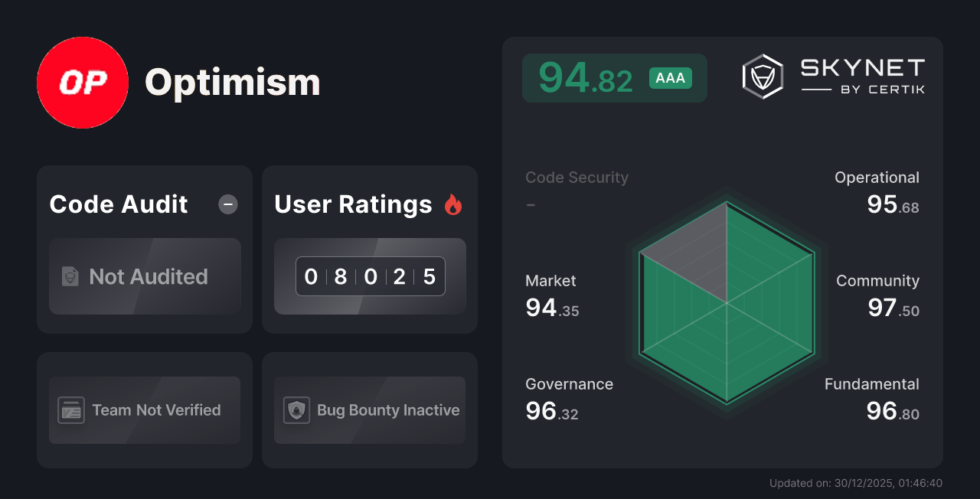Viewport: 980px width, 499px height.
Task: Open the overall score 94.82 display
Action: pyautogui.click(x=586, y=77)
